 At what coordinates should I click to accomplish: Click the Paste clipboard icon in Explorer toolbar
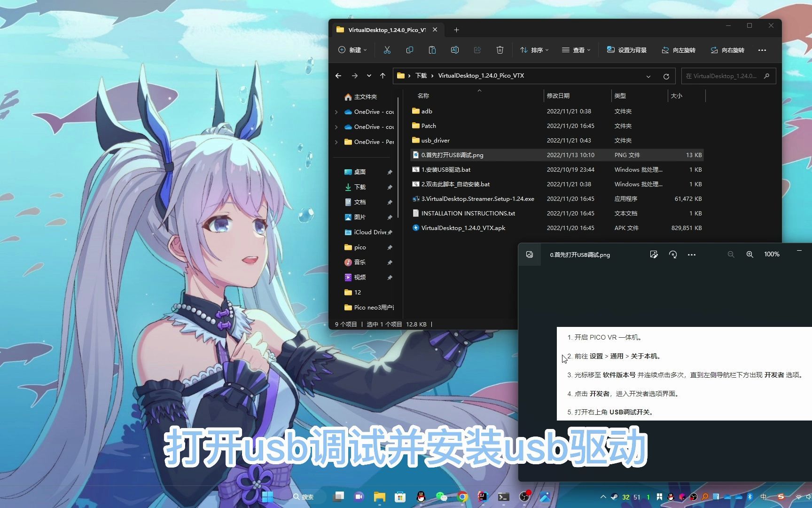tap(432, 50)
